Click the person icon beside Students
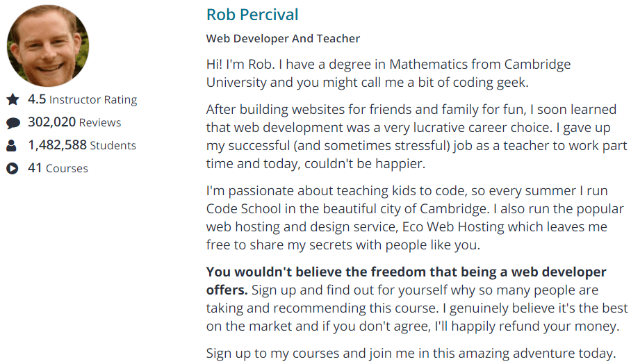 13,146
